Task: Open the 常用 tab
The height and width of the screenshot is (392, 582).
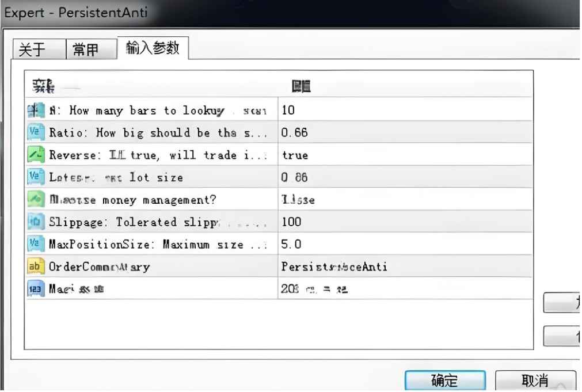Action: pos(85,50)
